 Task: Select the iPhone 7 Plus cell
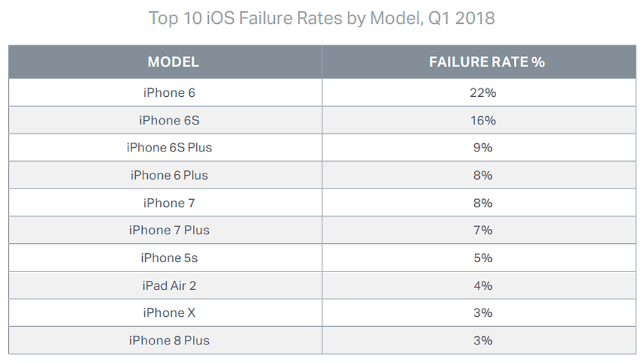tap(169, 230)
